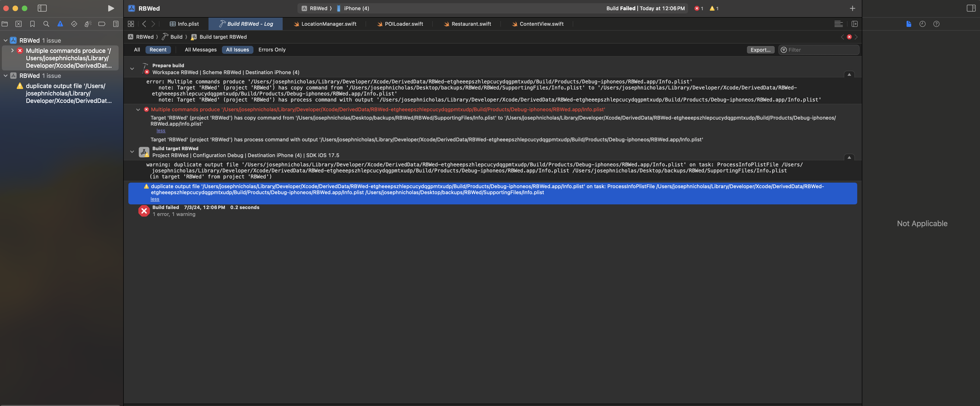The width and height of the screenshot is (980, 406).
Task: Collapse the Multiple commands produce error row
Action: (x=138, y=110)
